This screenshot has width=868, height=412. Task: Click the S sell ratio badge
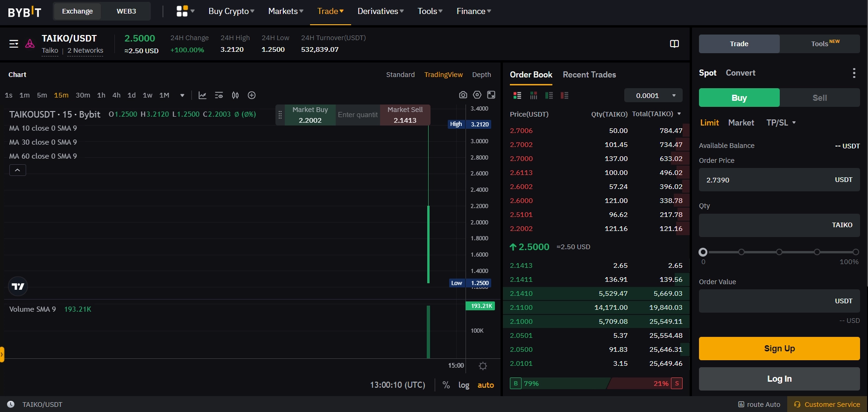677,384
